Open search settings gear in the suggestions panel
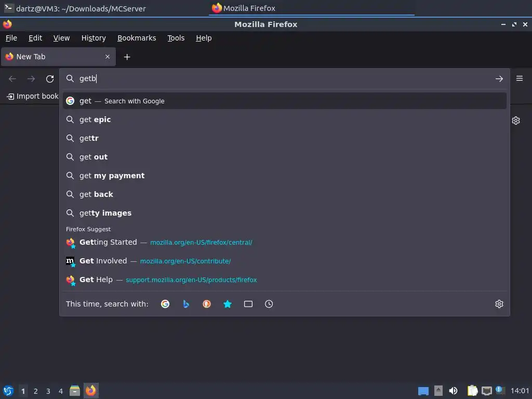 [499, 303]
